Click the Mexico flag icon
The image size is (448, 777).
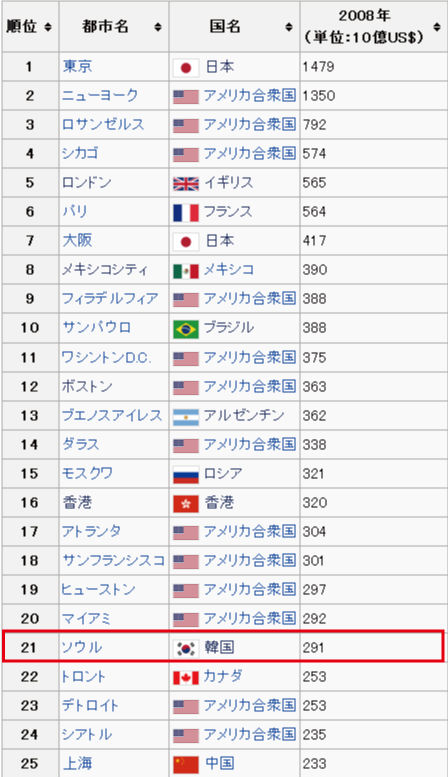point(186,271)
